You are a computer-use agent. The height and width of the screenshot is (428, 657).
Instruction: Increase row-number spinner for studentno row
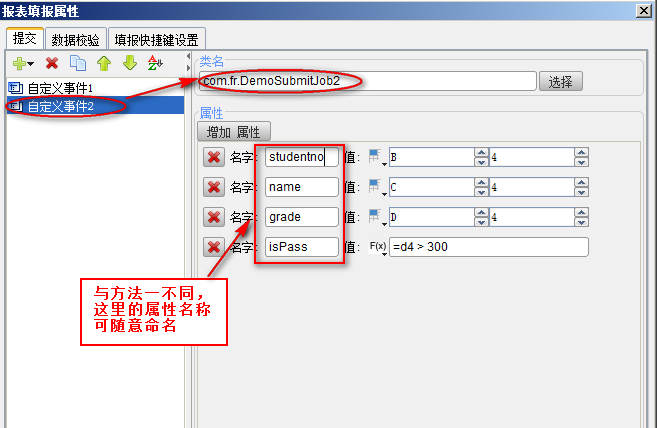pos(581,153)
